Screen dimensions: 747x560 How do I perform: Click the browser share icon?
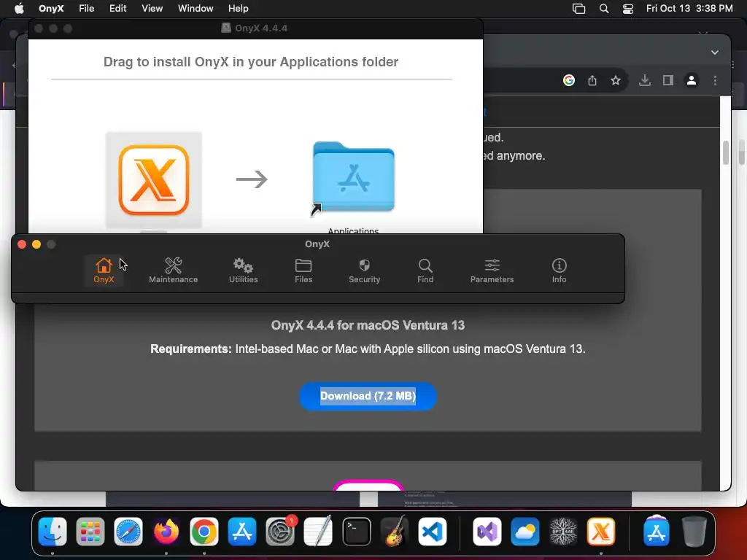point(592,80)
